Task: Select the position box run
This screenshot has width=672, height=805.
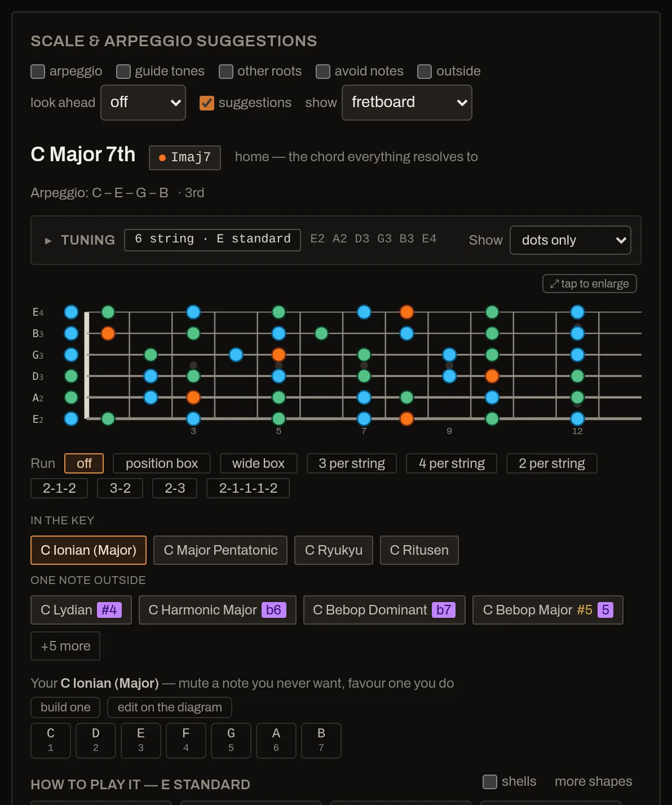Action: [x=162, y=463]
